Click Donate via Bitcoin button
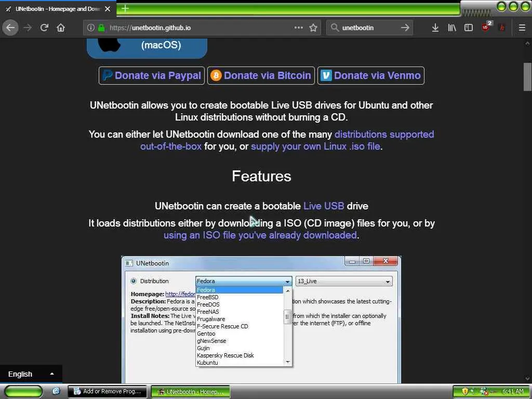532x399 pixels. click(x=261, y=75)
